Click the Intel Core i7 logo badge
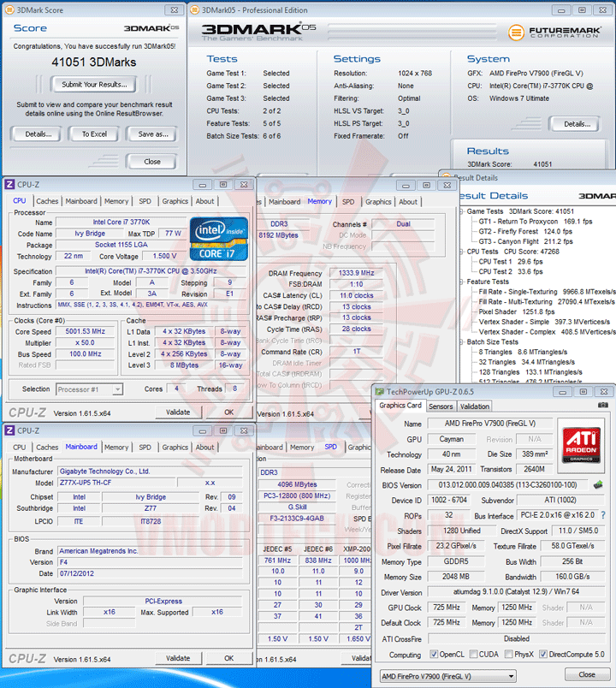616x688 pixels. (x=219, y=239)
